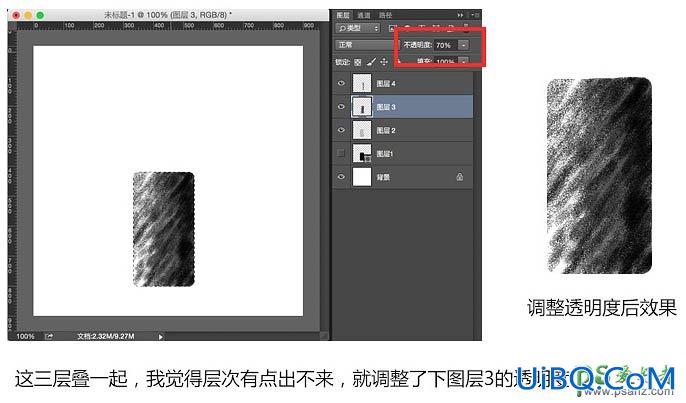Hide the 背景 layer via eye icon

coord(341,177)
